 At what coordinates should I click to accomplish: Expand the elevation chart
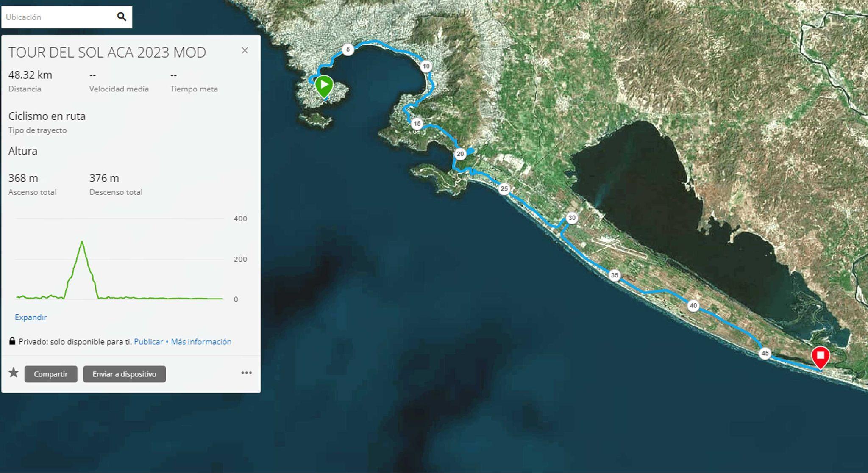pyautogui.click(x=31, y=317)
